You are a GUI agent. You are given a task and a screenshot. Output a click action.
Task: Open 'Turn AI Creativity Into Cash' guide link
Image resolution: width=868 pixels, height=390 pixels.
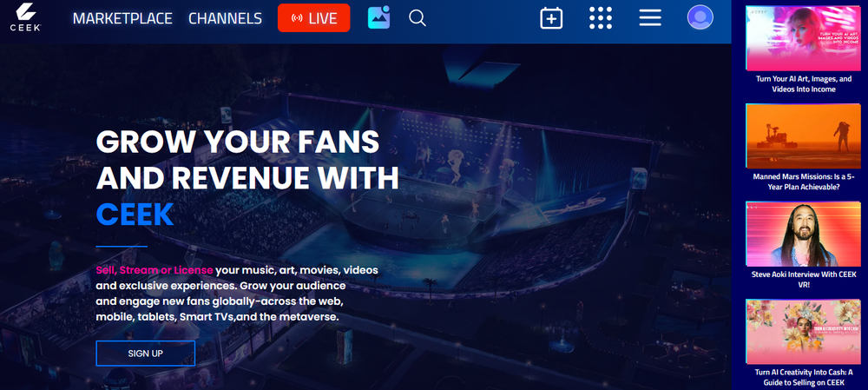tap(804, 377)
